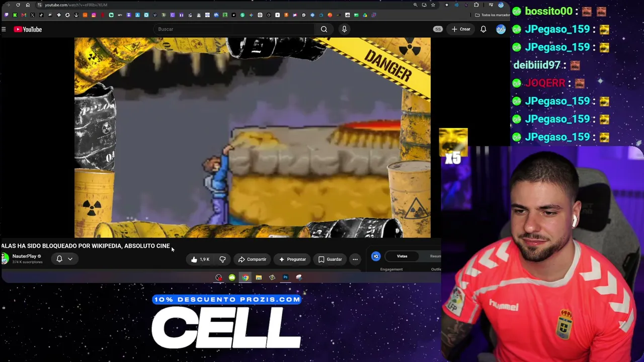Open the X bookmark icon
The height and width of the screenshot is (362, 644).
[32, 15]
